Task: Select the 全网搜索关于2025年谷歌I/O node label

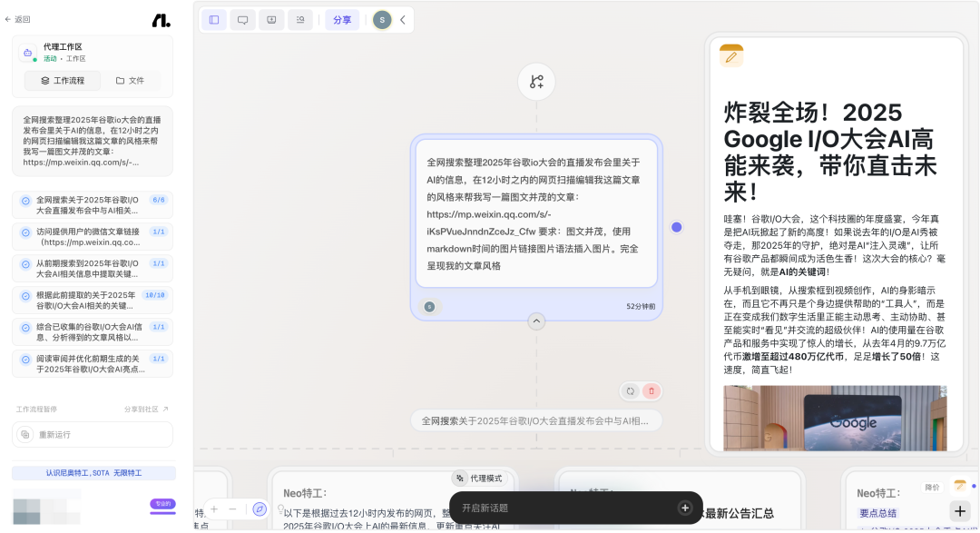Action: pos(535,421)
